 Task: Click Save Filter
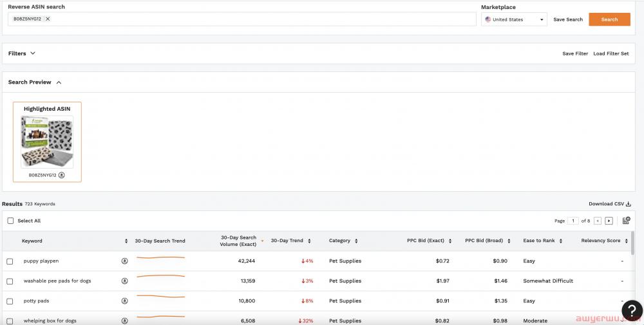(x=575, y=53)
